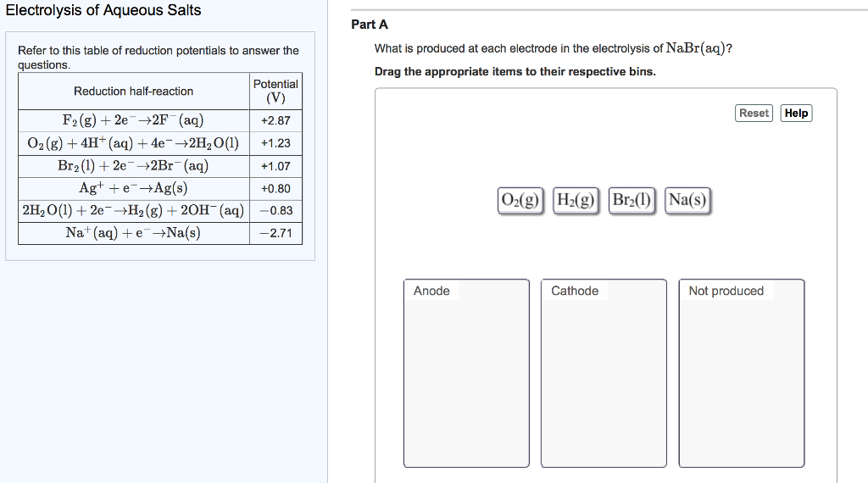
Task: Click the Br2 reduction half-reaction row
Action: 134,166
